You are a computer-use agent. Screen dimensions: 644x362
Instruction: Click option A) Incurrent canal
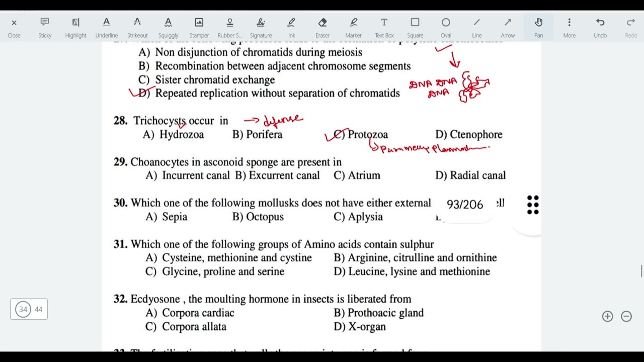188,175
